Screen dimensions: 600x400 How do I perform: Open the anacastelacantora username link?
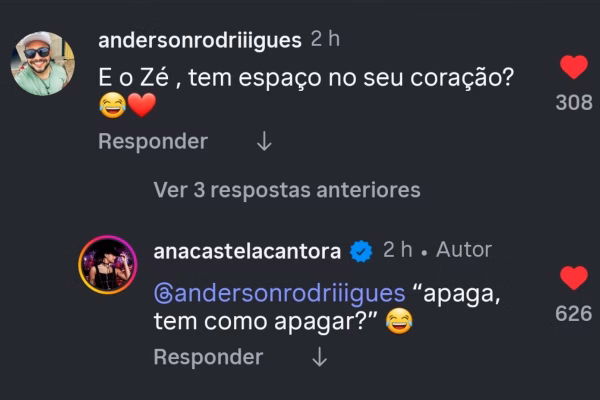247,251
